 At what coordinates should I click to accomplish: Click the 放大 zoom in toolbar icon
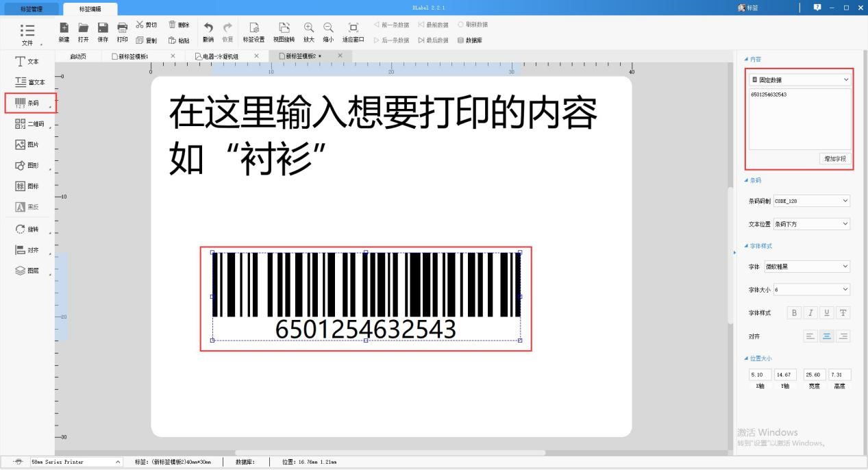point(308,31)
